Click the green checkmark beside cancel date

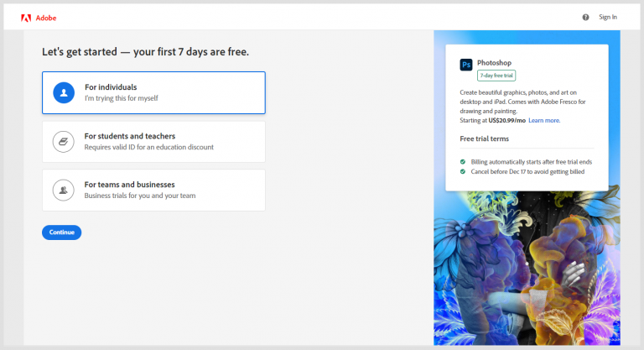[x=463, y=171]
